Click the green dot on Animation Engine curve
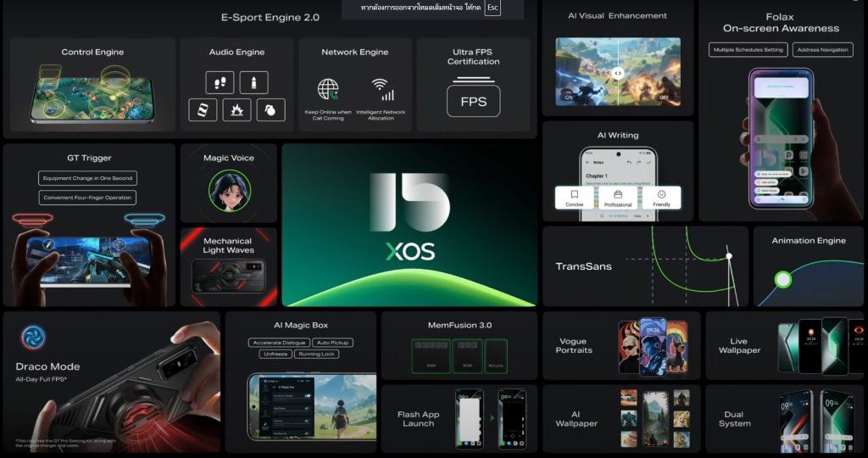This screenshot has width=868, height=458. [782, 279]
